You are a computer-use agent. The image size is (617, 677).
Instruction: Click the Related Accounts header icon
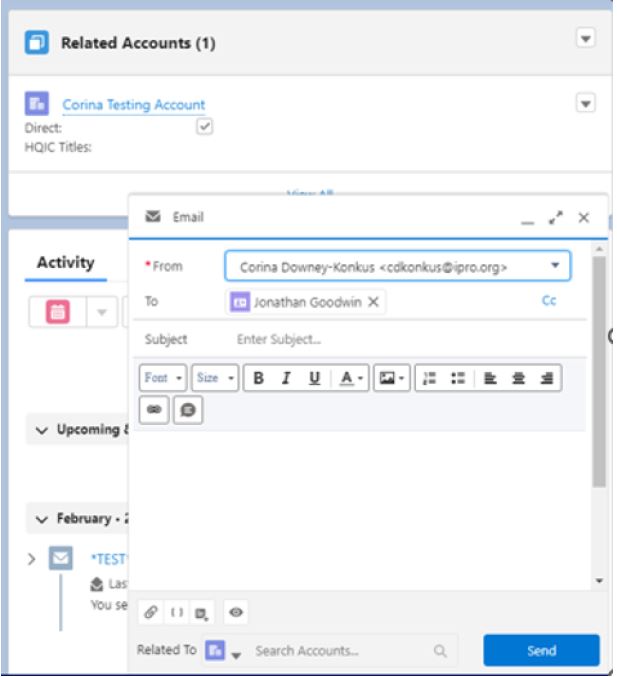[x=36, y=42]
